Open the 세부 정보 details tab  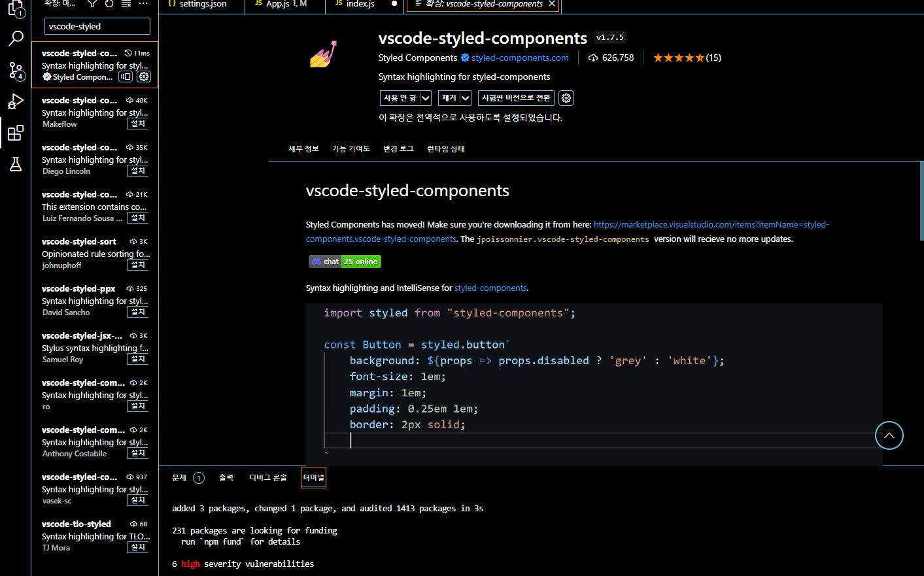pos(303,149)
